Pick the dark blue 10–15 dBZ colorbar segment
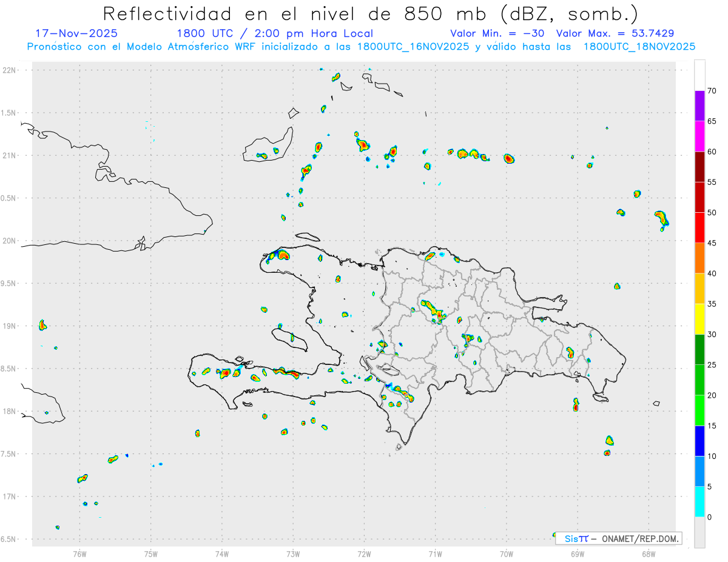This screenshot has width=728, height=562. point(699,441)
